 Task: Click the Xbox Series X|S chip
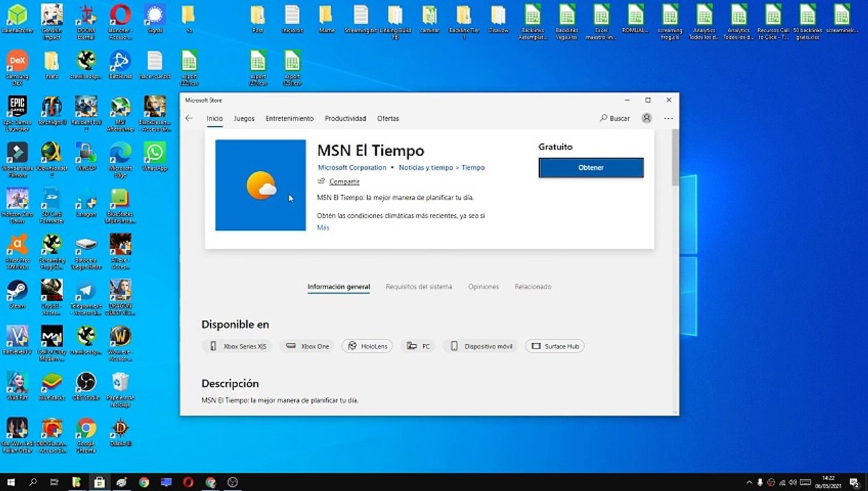point(237,346)
